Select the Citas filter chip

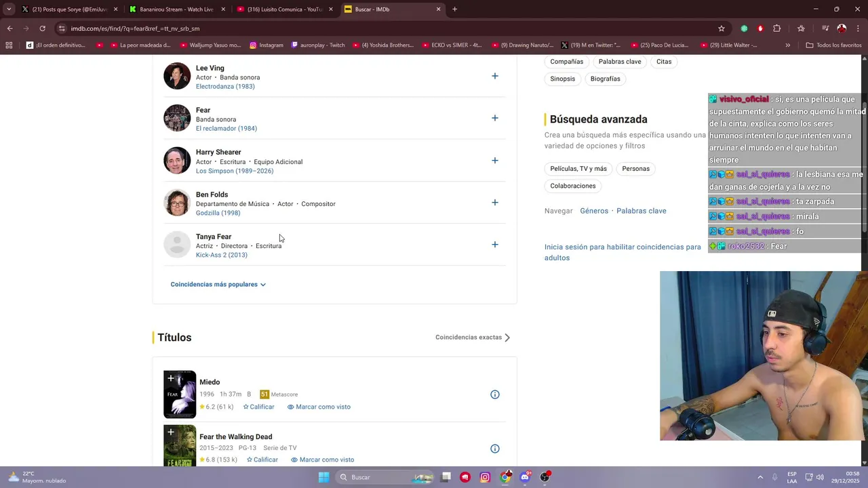pos(664,62)
